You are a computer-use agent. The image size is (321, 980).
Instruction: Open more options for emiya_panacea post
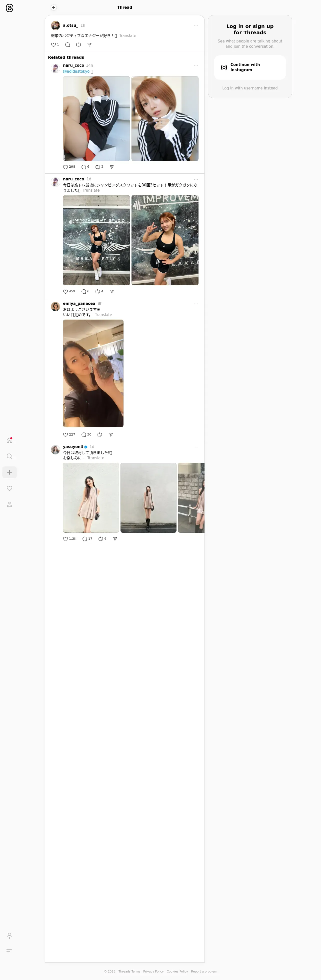(x=196, y=304)
